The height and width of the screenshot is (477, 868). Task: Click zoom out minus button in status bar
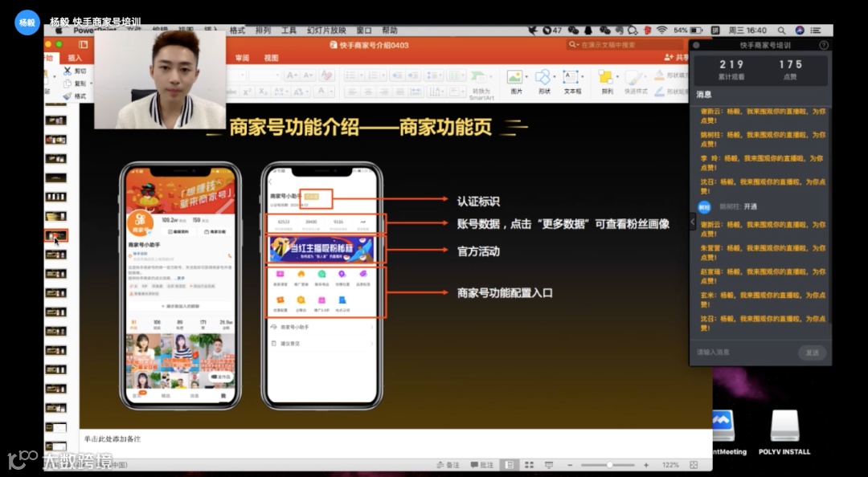(x=570, y=465)
